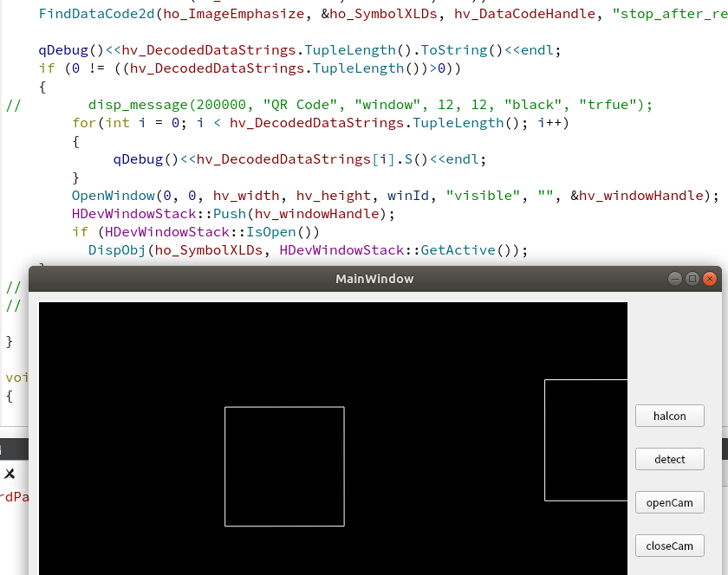Close the editor's bottom pane with X icon
This screenshot has width=728, height=575.
pos(10,474)
